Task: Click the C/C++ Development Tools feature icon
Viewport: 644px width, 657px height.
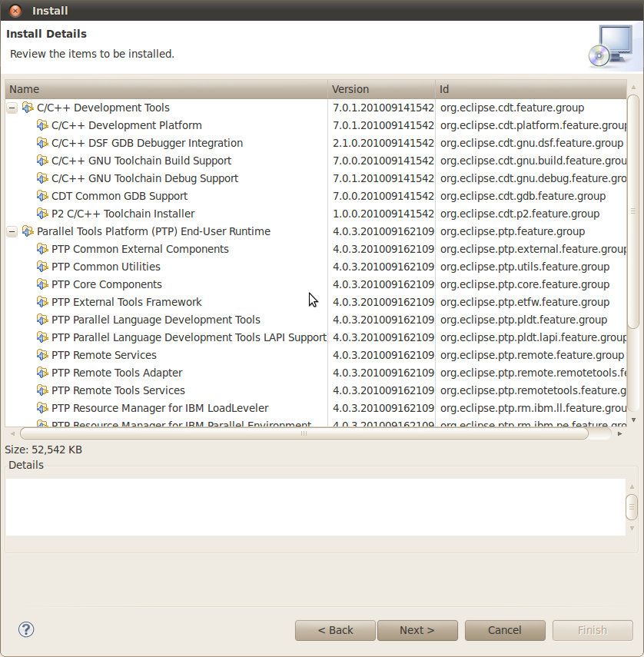Action: (x=28, y=108)
